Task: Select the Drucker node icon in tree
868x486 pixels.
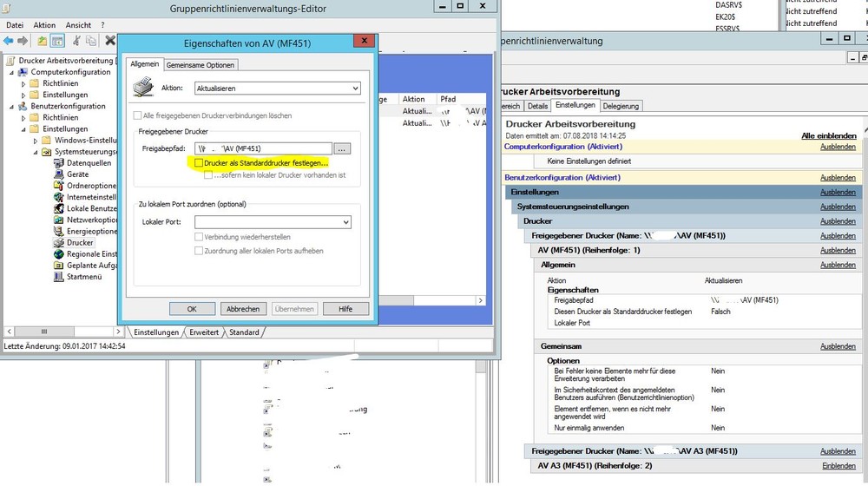Action: (x=59, y=243)
